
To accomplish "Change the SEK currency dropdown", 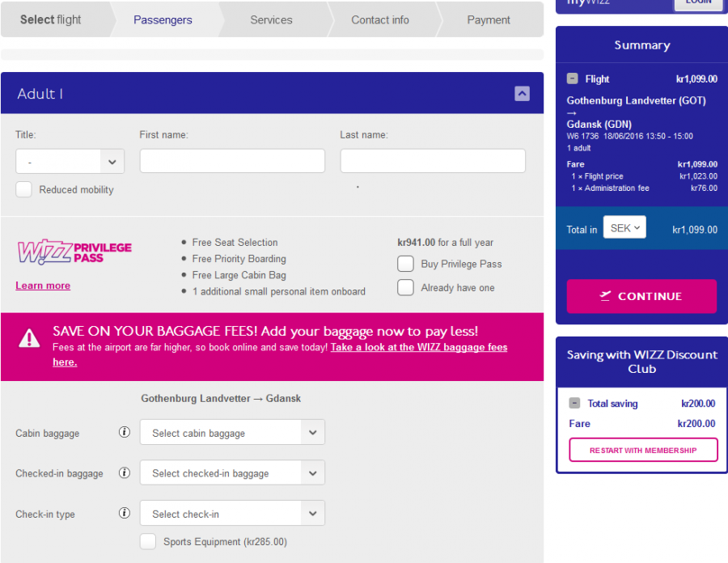I will 624,227.
